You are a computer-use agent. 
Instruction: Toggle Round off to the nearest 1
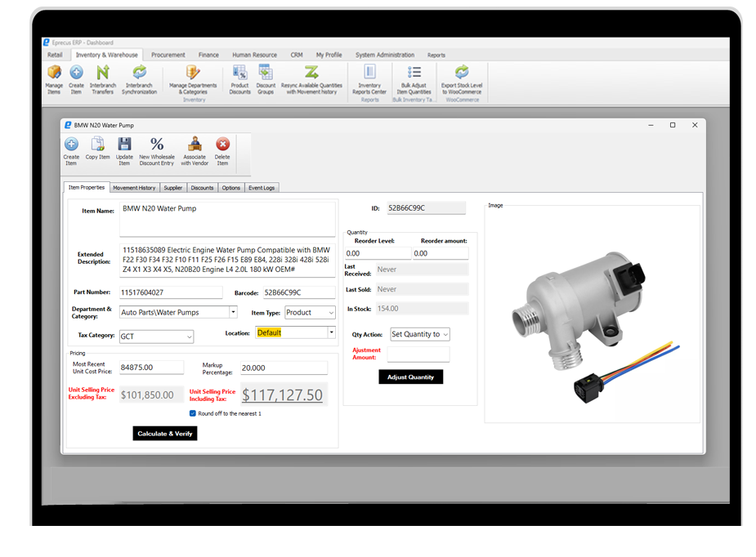tap(193, 413)
